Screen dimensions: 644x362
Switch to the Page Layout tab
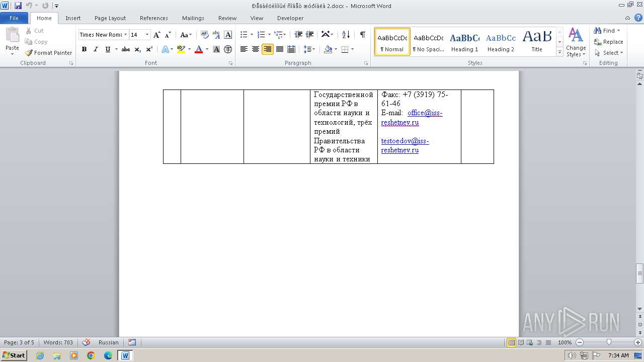110,18
